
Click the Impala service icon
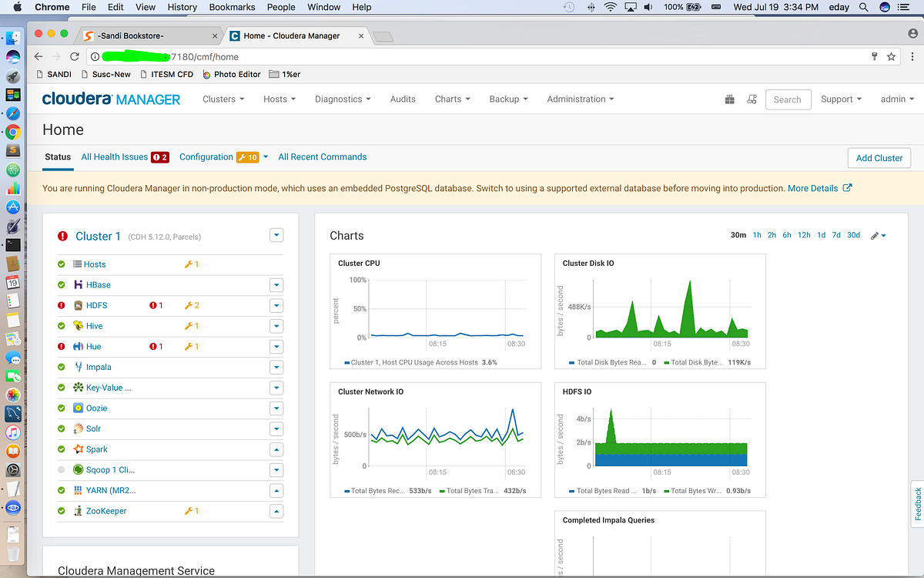click(78, 367)
